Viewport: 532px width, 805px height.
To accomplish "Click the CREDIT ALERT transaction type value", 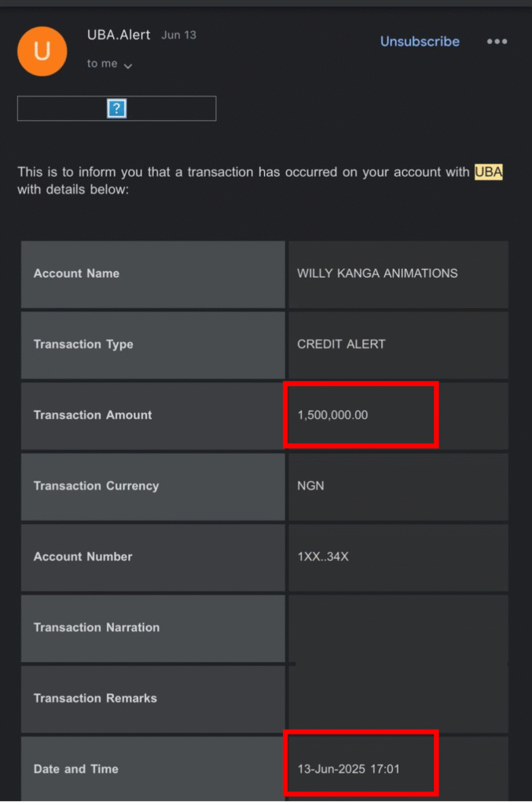I will [x=341, y=344].
